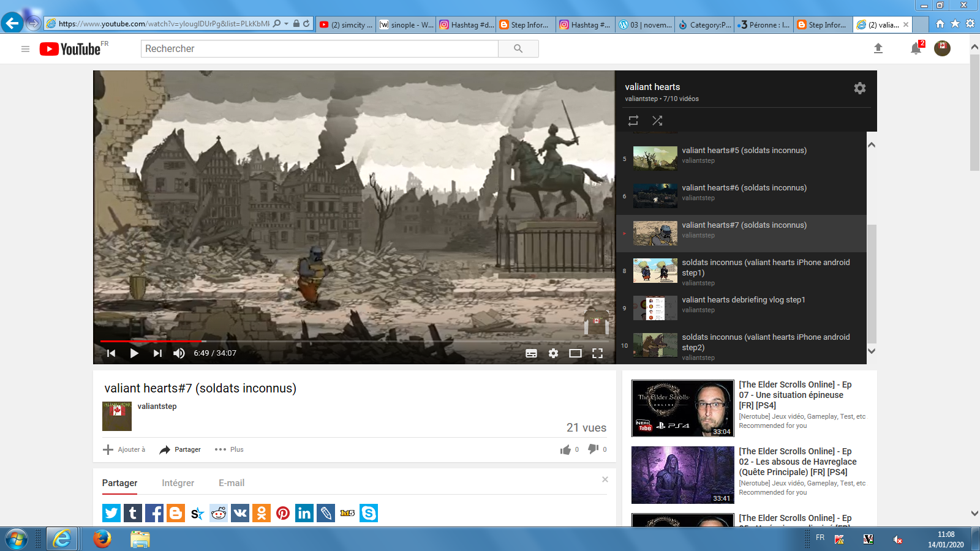This screenshot has width=980, height=551.
Task: Share on VK
Action: point(240,513)
